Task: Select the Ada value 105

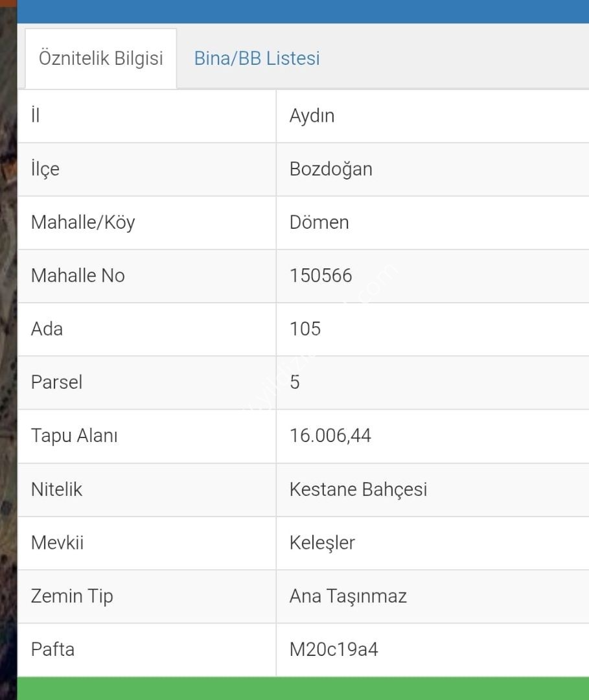Action: tap(305, 329)
